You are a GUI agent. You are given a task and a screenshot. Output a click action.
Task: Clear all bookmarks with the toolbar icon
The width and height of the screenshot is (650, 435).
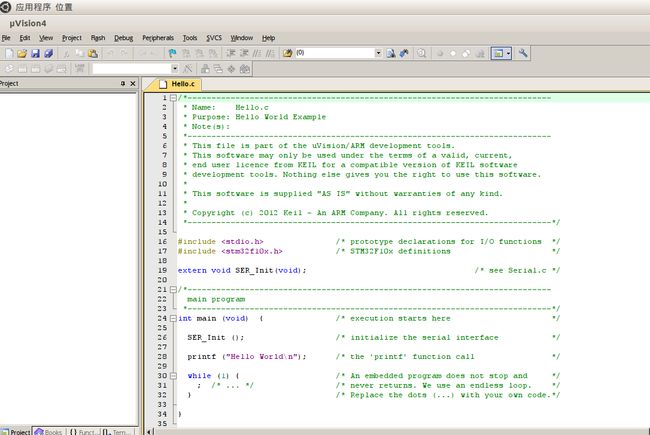(x=213, y=53)
